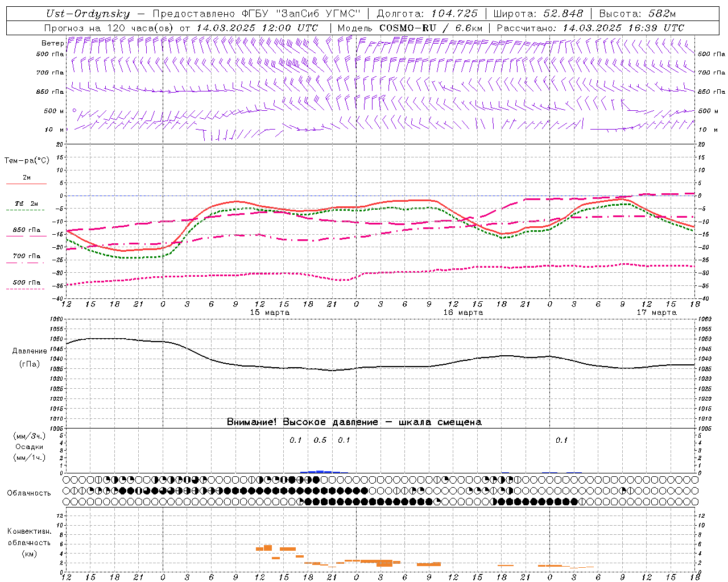Select the Внимание! Высокое давление warning text
728x582 pixels.
pos(354,422)
